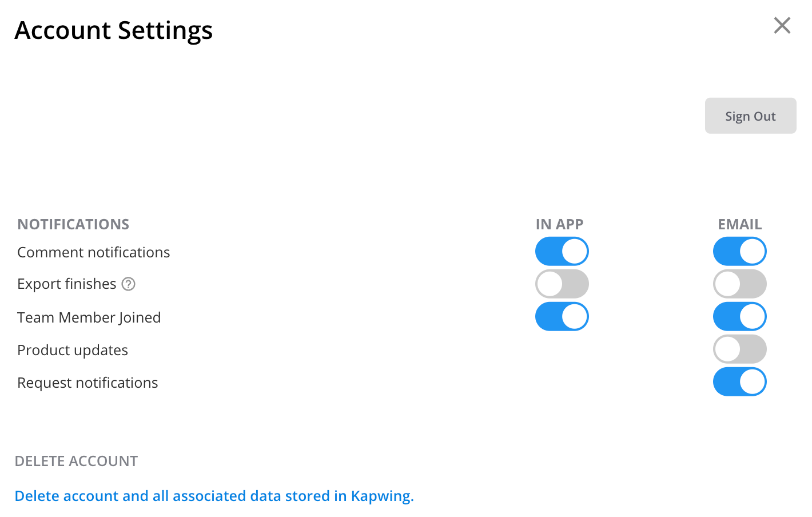Disable in-app Comment notifications toggle
Image resolution: width=812 pixels, height=517 pixels.
(562, 252)
